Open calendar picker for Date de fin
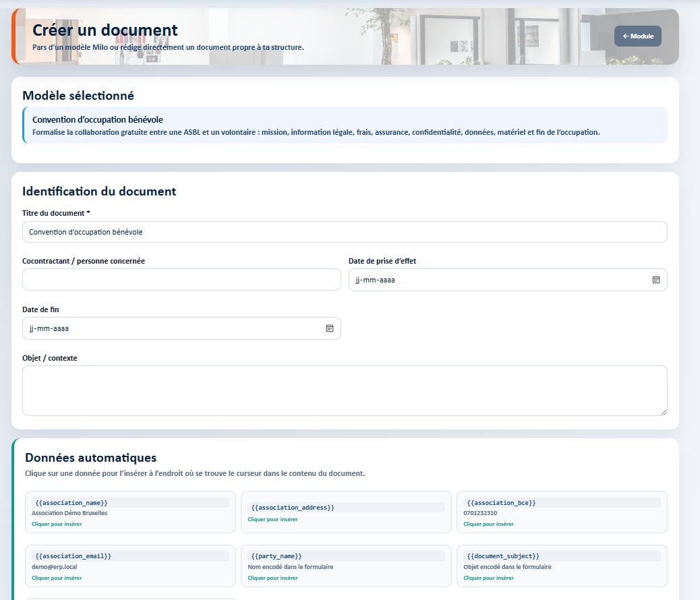700x600 pixels. pos(330,328)
